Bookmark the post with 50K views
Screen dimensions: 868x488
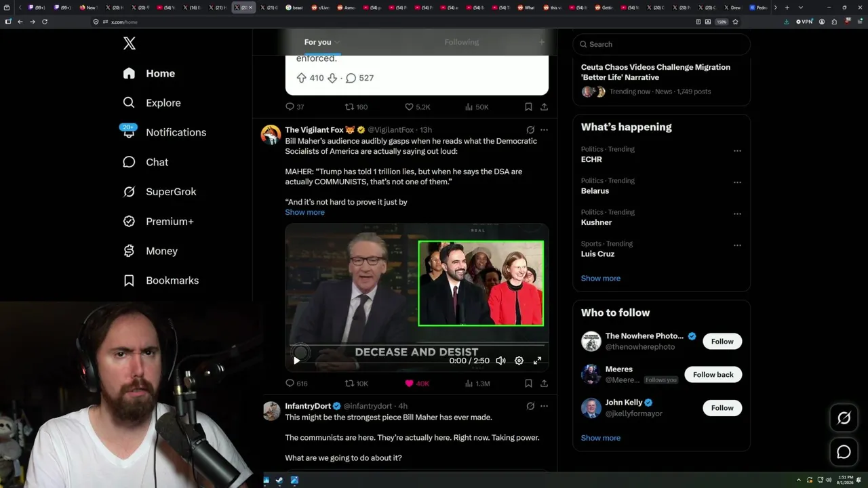click(x=528, y=106)
